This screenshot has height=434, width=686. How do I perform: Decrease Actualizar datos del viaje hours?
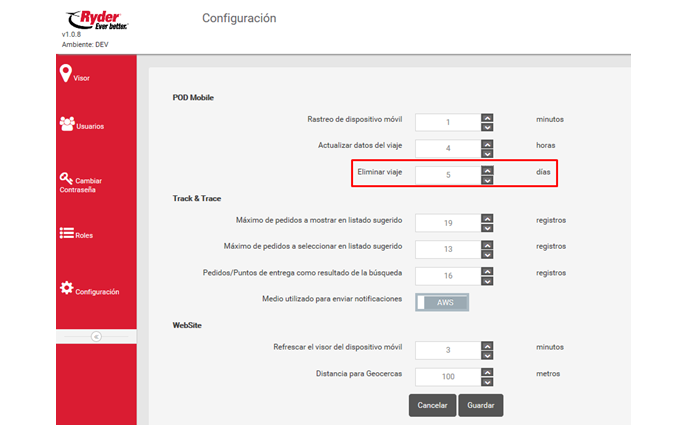(487, 154)
